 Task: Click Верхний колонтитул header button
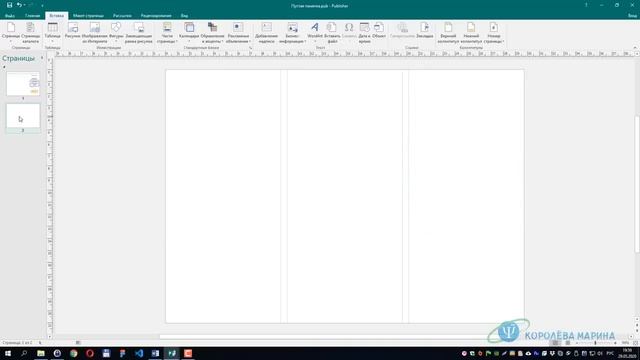(x=448, y=33)
